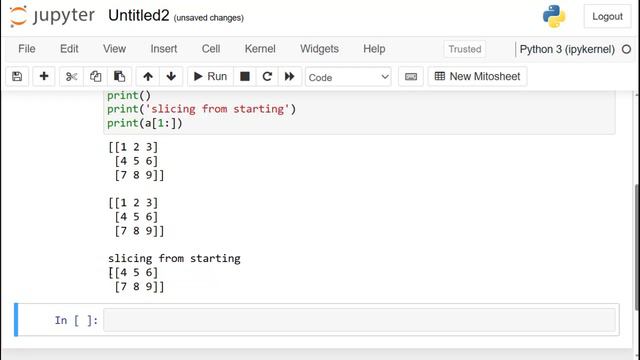Click inside the empty input cell

(x=359, y=320)
